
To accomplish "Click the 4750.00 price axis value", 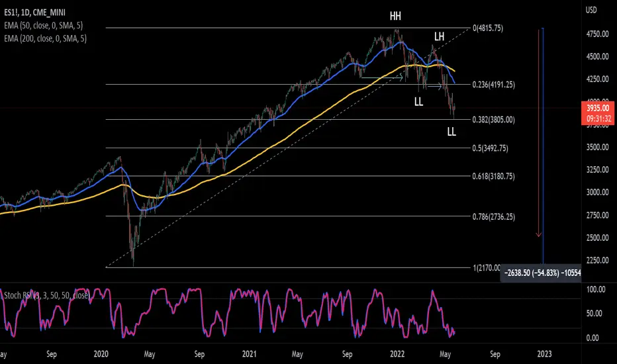I will 597,34.
